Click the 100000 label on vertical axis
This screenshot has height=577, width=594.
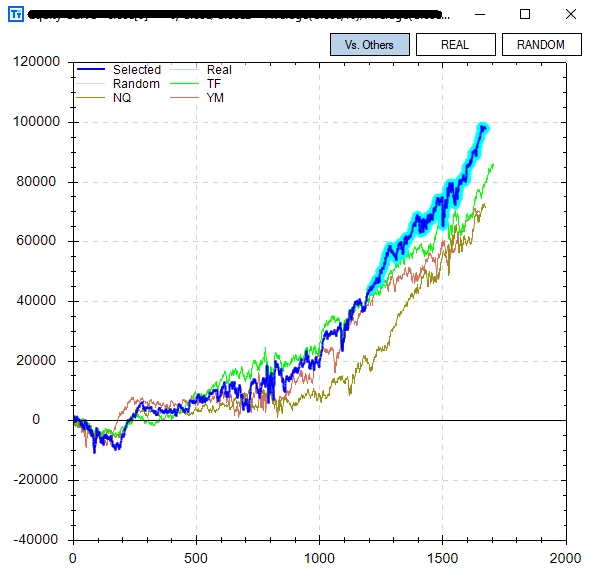tap(36, 122)
